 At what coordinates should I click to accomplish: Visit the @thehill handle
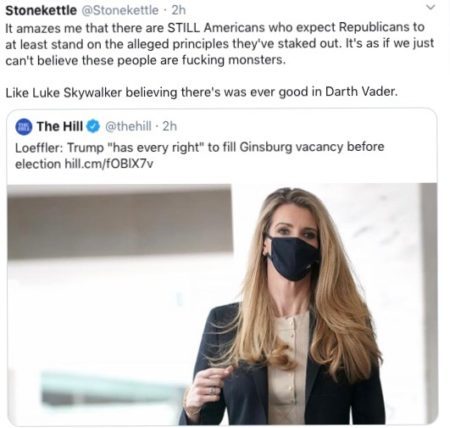128,126
